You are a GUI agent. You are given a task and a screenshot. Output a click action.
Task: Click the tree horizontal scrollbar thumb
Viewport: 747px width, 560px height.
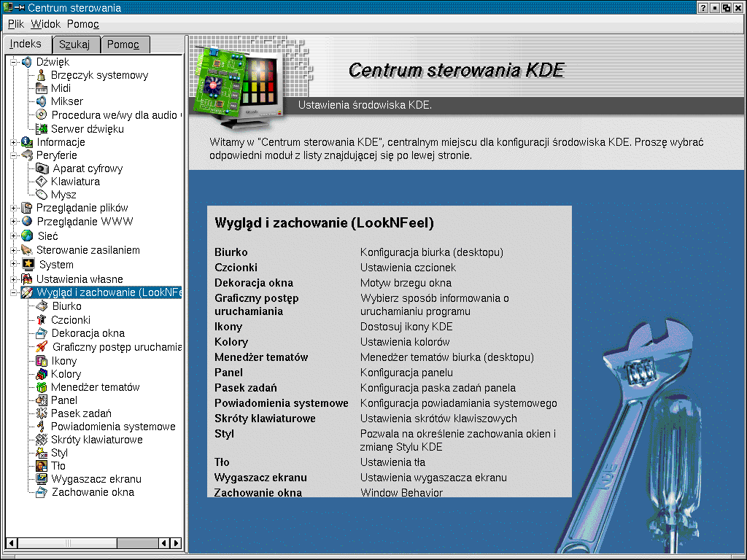click(67, 542)
